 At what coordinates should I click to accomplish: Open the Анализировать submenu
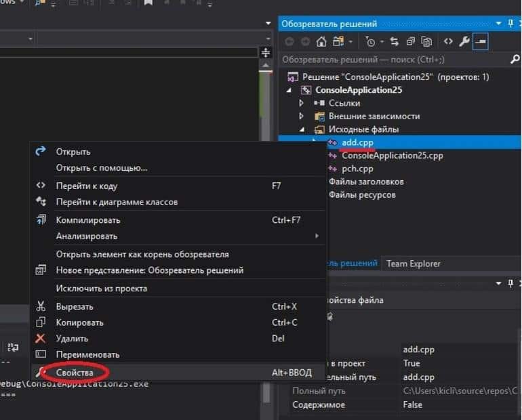[x=178, y=236]
